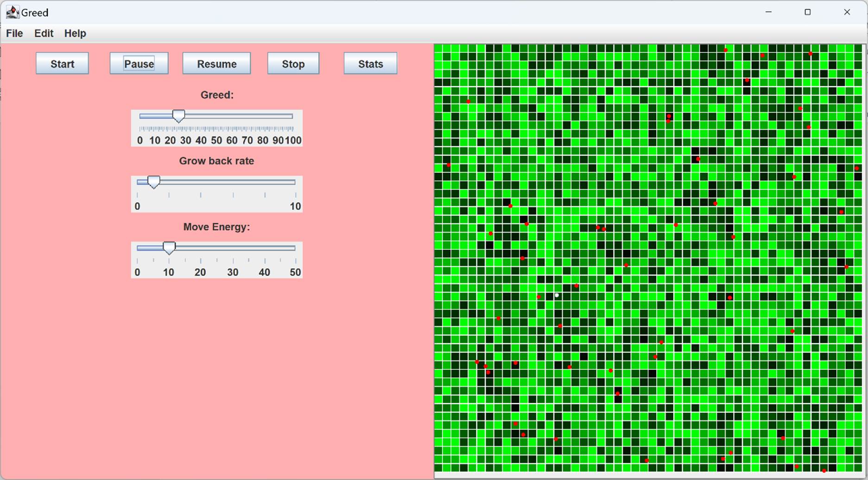Open the Edit menu

[43, 33]
